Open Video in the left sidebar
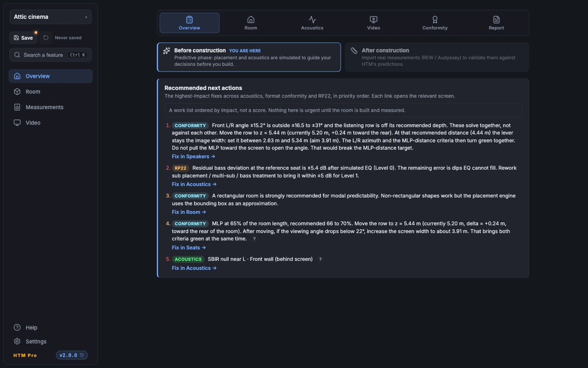 point(51,123)
